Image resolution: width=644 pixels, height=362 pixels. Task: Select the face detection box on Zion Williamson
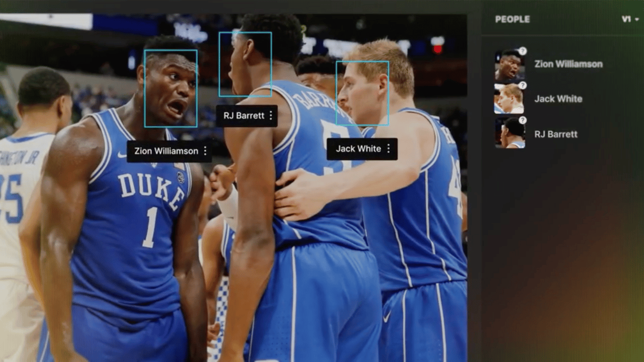tap(170, 88)
